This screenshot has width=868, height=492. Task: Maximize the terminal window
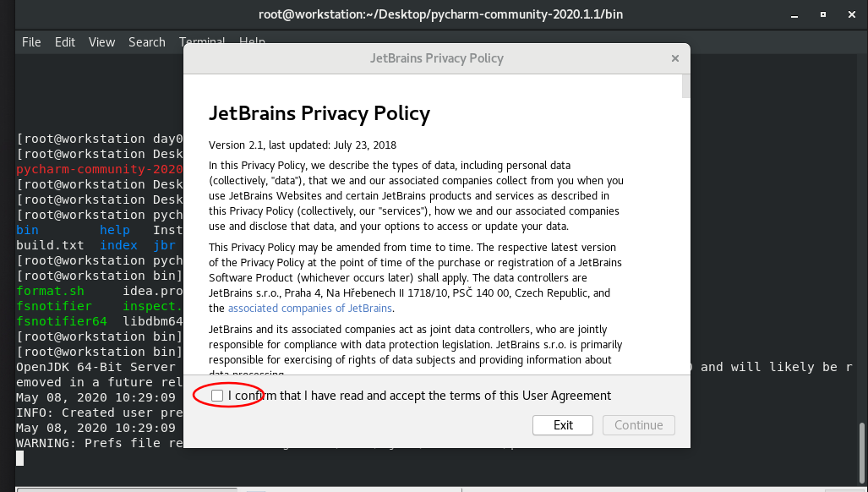coord(823,15)
